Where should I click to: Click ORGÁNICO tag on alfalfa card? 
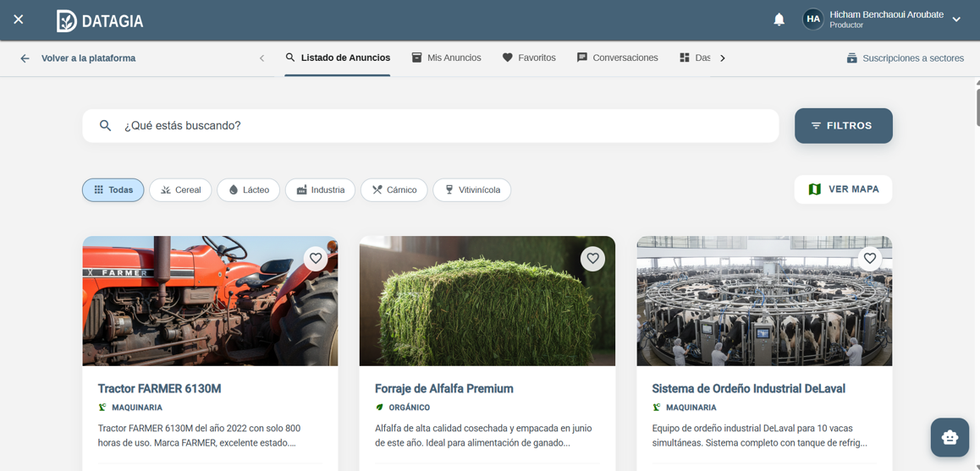point(403,408)
